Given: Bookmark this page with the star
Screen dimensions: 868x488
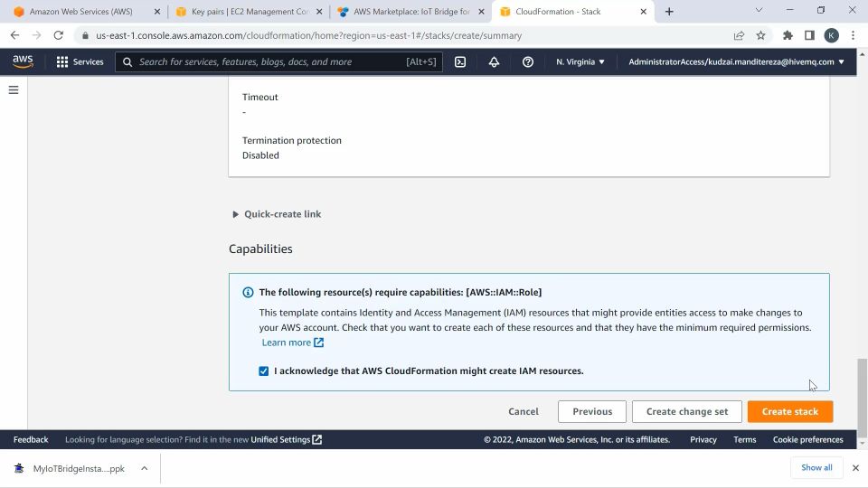Looking at the screenshot, I should pyautogui.click(x=760, y=35).
